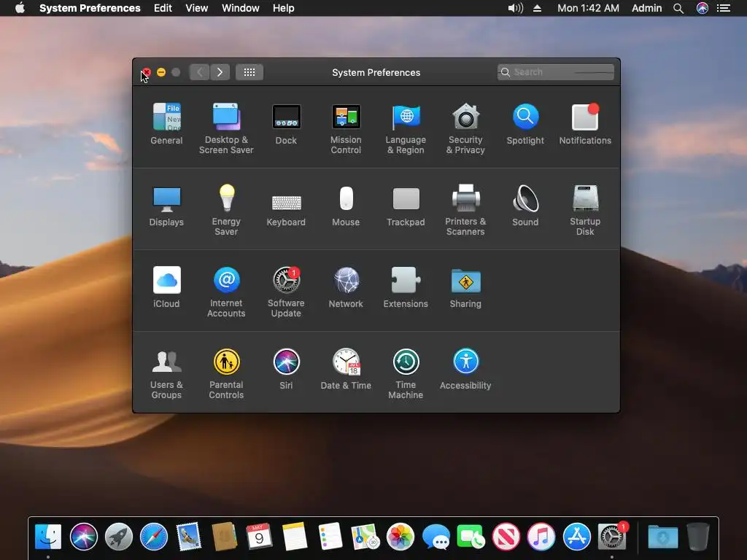Screen dimensions: 747x560
Task: Open the View menu
Action: [197, 8]
